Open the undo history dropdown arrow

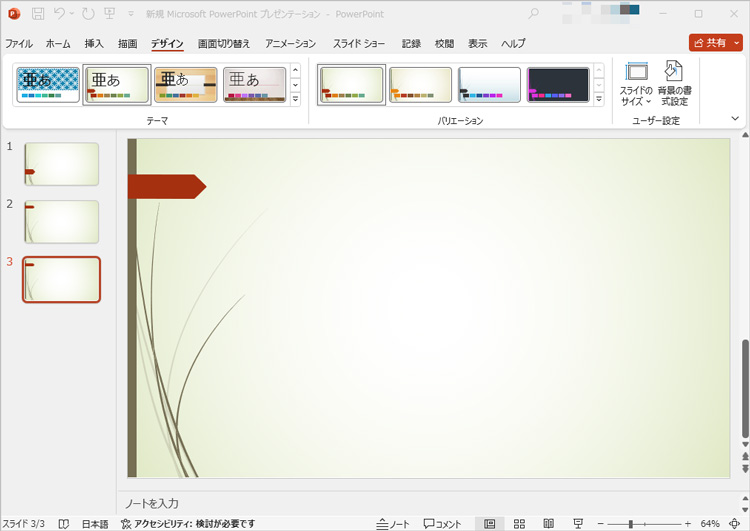pos(72,14)
